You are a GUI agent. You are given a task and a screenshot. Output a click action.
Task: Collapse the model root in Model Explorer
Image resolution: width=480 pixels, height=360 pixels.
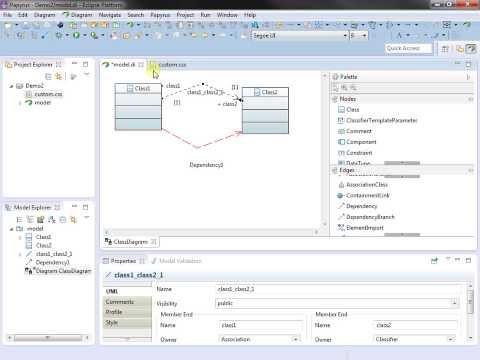11,229
